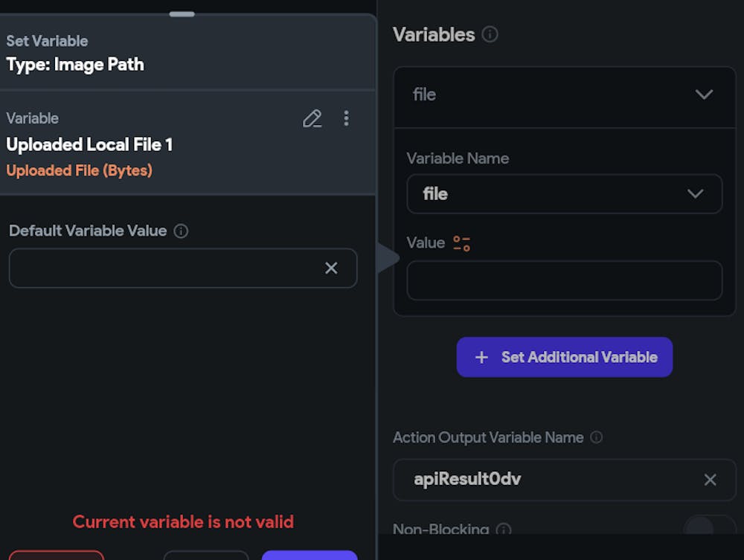Image resolution: width=744 pixels, height=560 pixels.
Task: Click the pencil edit icon for the variable
Action: tap(312, 118)
